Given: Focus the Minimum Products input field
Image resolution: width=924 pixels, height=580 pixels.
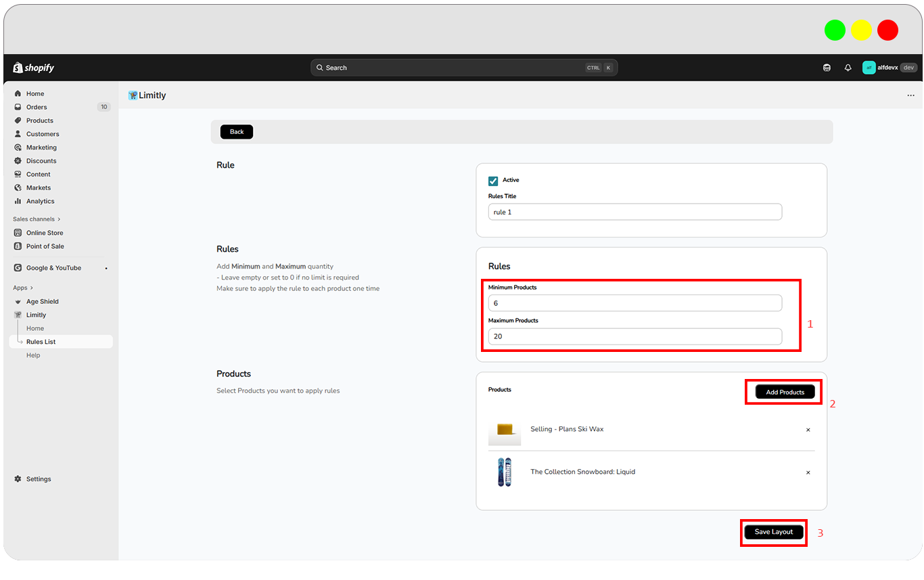Looking at the screenshot, I should tap(634, 303).
